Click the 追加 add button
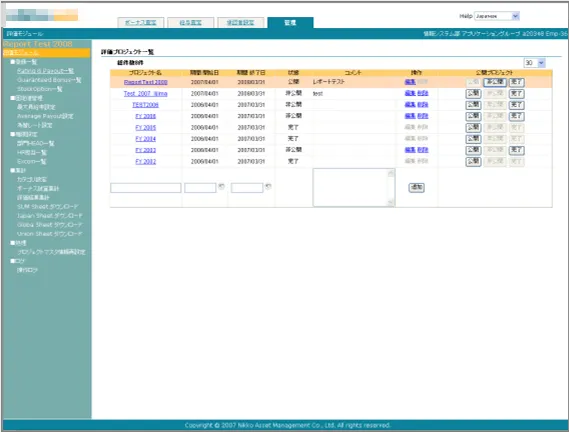Screen dimensions: 569x432 (x=416, y=187)
